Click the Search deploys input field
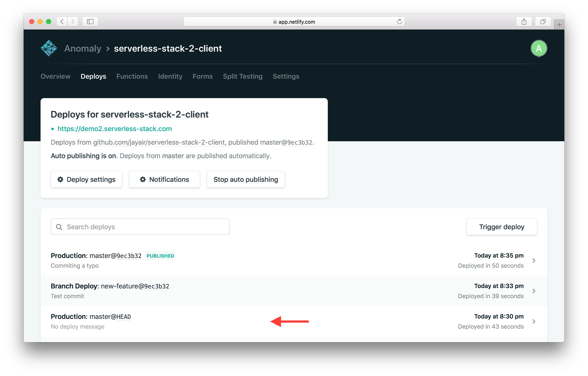This screenshot has height=376, width=588. click(140, 227)
